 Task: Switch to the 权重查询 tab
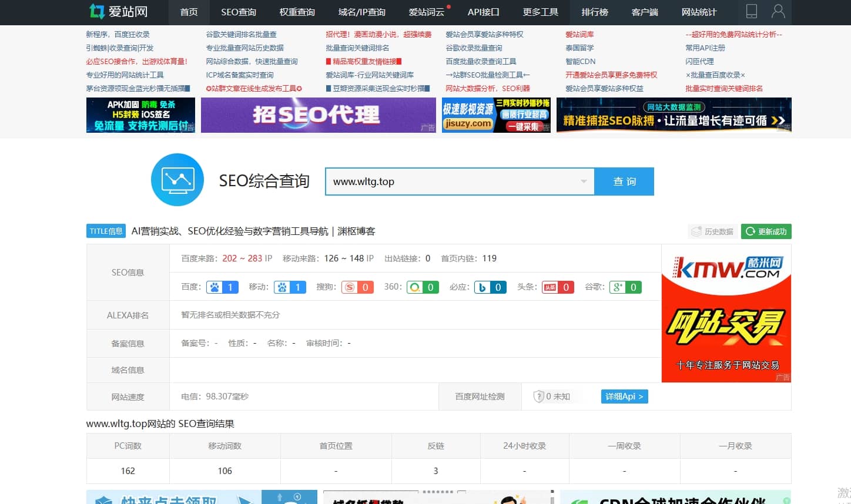point(296,12)
